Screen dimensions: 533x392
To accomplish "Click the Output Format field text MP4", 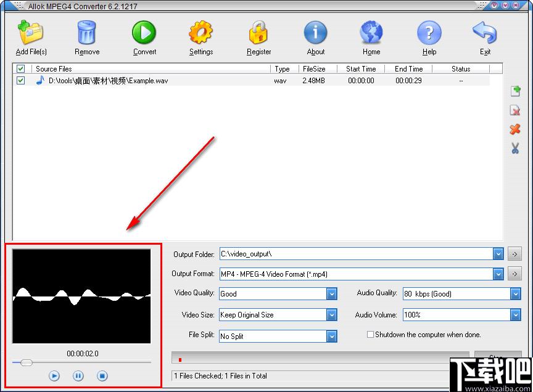I will [274, 274].
